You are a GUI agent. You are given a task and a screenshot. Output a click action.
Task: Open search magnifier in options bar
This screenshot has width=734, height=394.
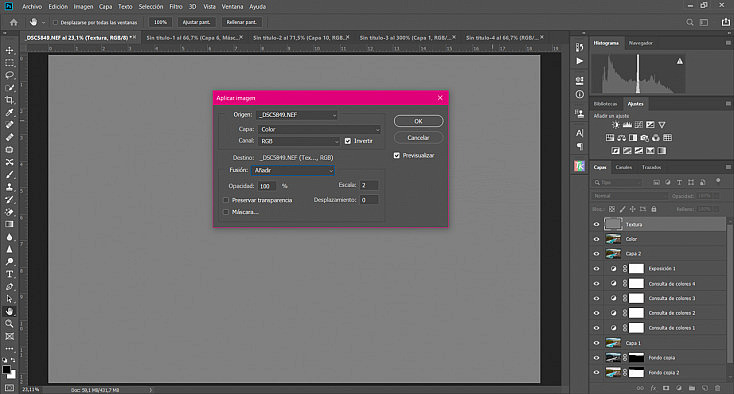690,22
